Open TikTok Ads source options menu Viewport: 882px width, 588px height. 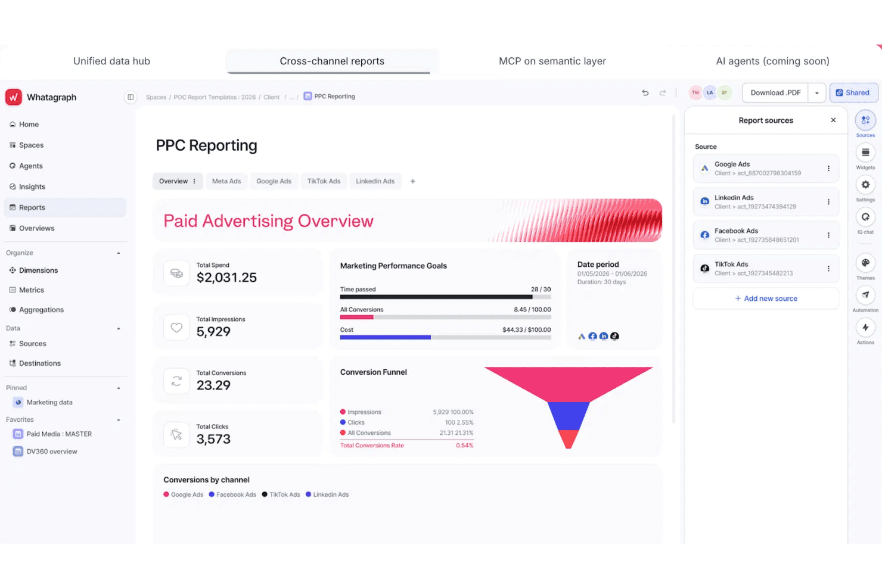828,269
